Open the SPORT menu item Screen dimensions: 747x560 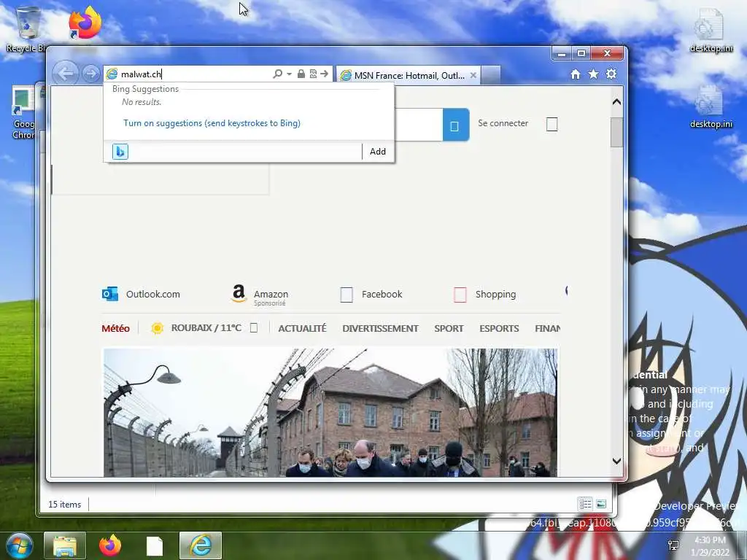pos(449,329)
